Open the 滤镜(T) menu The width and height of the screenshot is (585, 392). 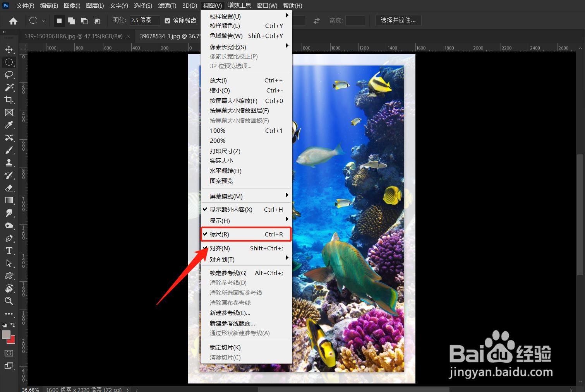[x=166, y=5]
